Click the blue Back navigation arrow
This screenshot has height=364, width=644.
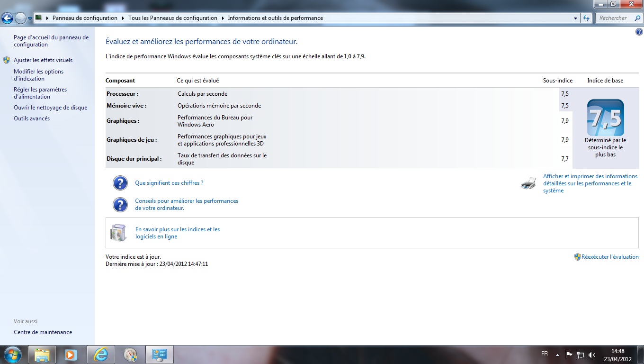[8, 18]
